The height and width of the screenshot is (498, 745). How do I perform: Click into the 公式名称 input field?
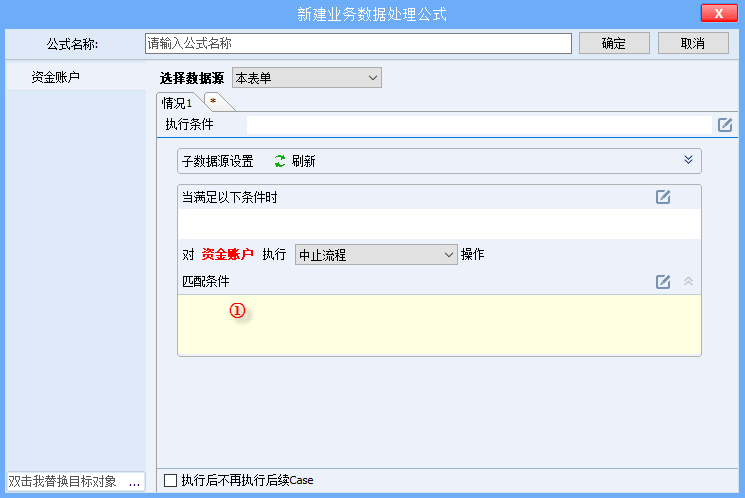coord(358,44)
